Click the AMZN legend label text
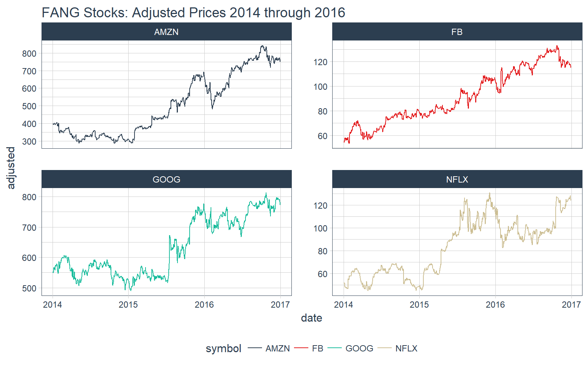 point(277,348)
